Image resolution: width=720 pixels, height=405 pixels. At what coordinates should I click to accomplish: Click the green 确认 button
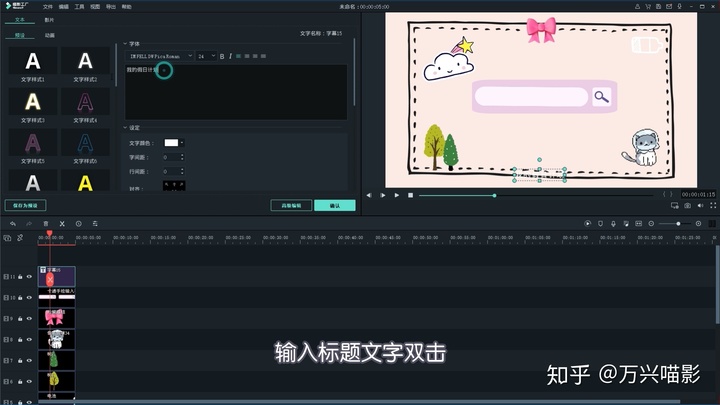(335, 205)
